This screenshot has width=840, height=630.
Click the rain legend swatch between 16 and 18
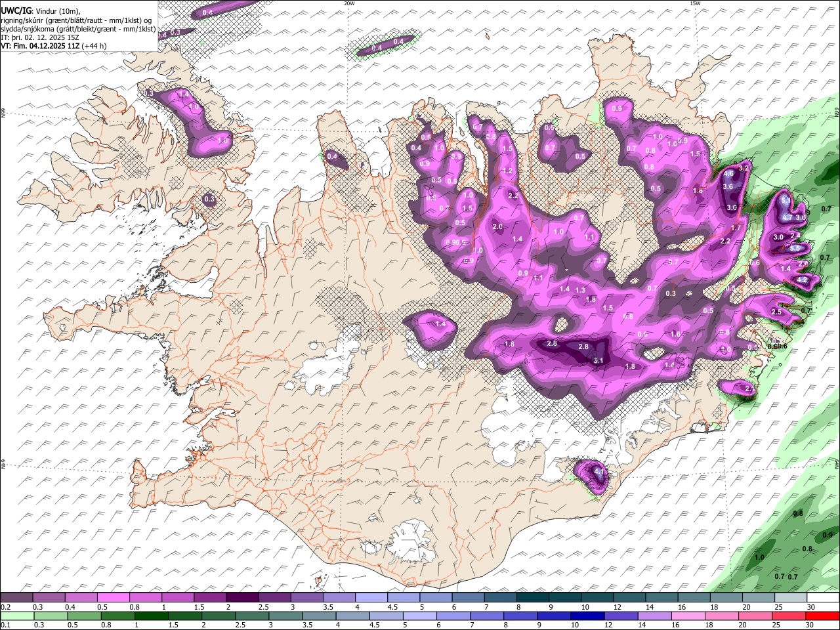pos(688,616)
